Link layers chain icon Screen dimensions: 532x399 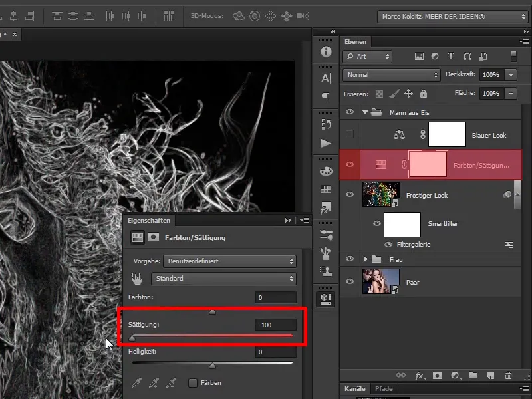401,375
